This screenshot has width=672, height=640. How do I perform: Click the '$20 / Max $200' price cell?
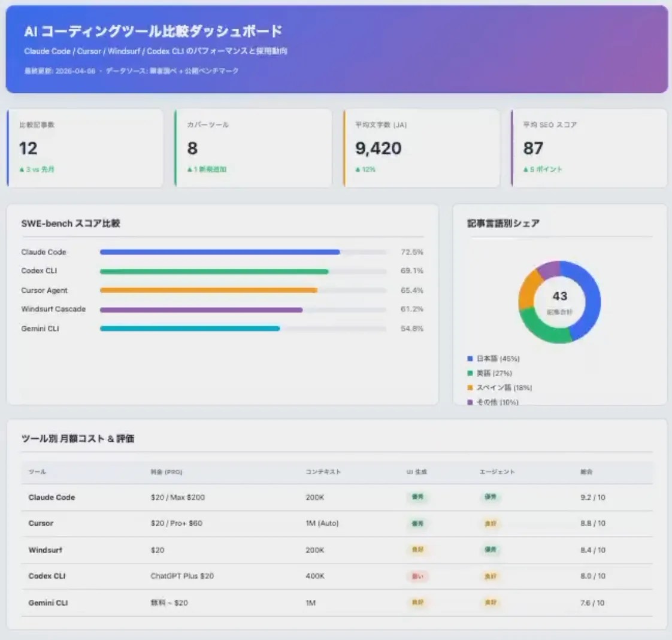click(x=178, y=498)
